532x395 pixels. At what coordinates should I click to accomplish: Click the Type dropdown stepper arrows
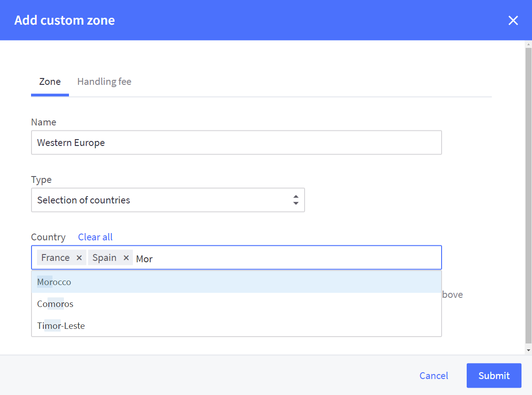pyautogui.click(x=295, y=200)
